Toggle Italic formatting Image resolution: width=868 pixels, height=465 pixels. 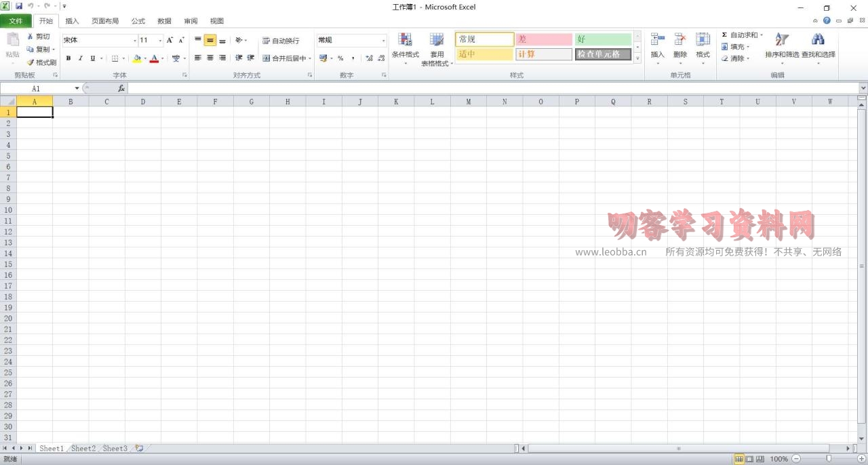[x=79, y=58]
